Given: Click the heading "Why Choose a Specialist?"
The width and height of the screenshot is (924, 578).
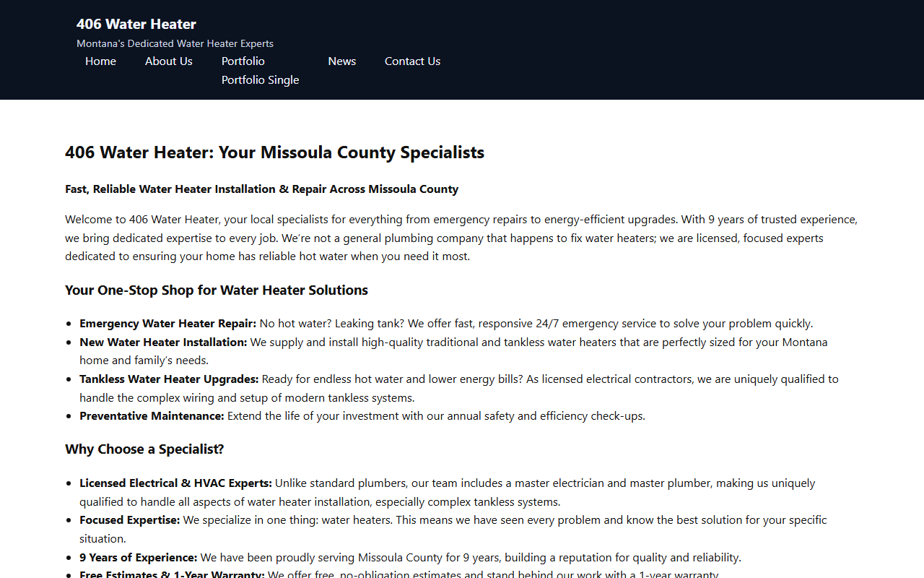Looking at the screenshot, I should (x=144, y=449).
